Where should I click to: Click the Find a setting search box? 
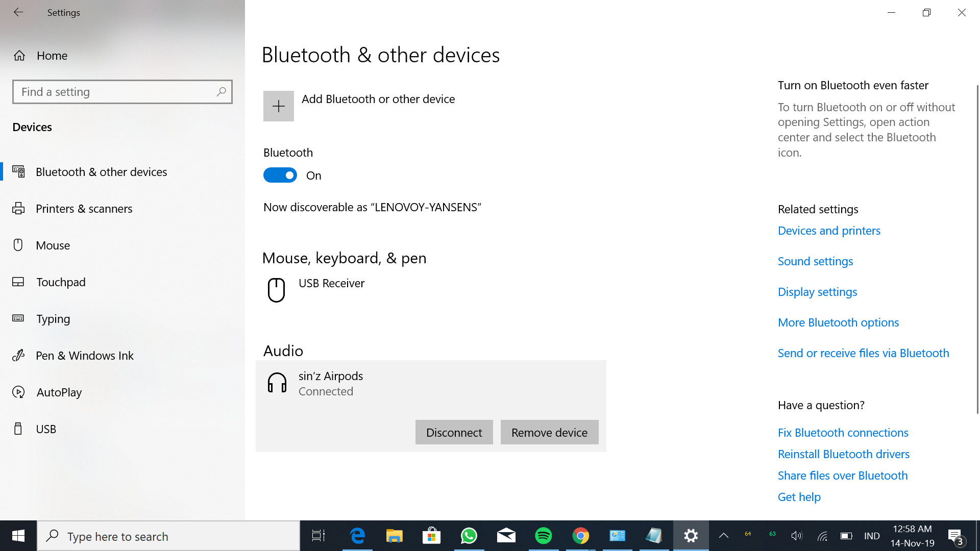pos(122,92)
